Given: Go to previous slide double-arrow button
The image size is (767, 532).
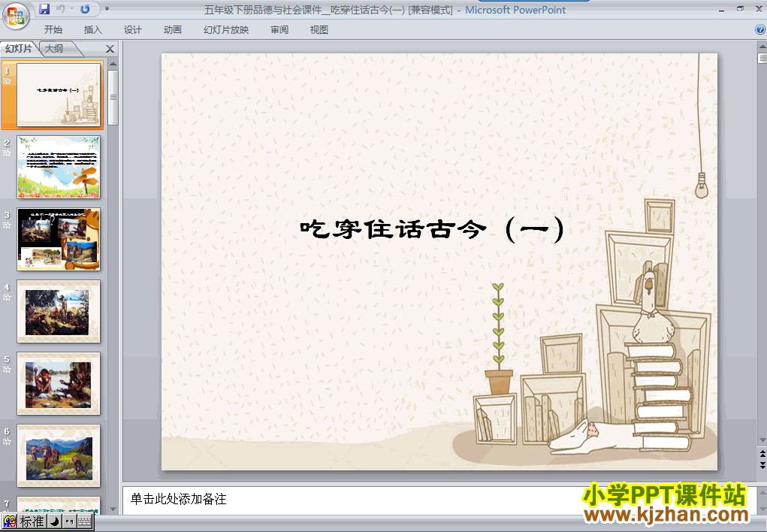Looking at the screenshot, I should click(762, 454).
